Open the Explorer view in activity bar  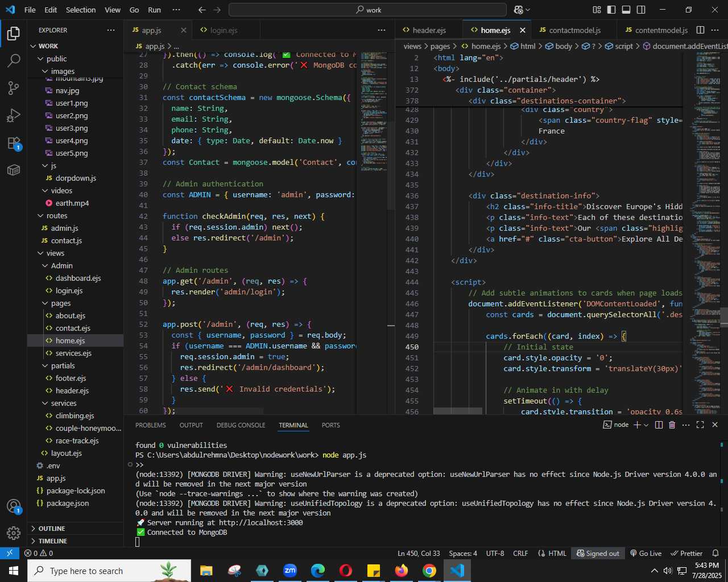point(14,34)
